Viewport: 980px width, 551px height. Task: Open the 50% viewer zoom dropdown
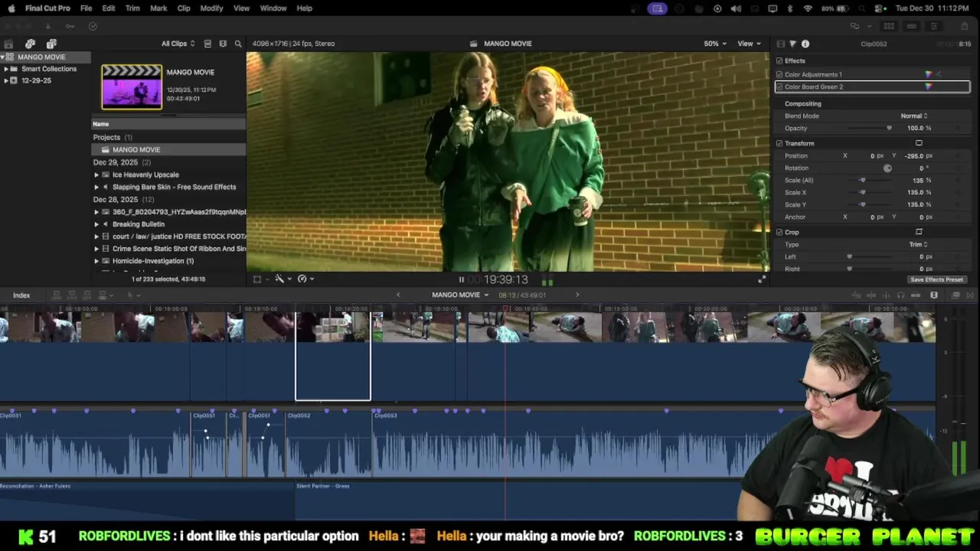[x=715, y=44]
